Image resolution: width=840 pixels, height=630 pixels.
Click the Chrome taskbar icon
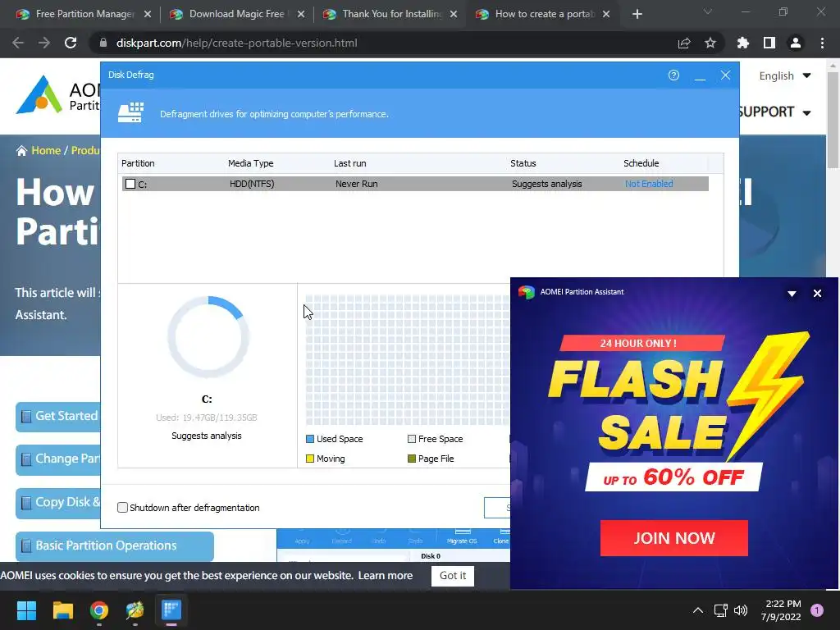pos(99,610)
